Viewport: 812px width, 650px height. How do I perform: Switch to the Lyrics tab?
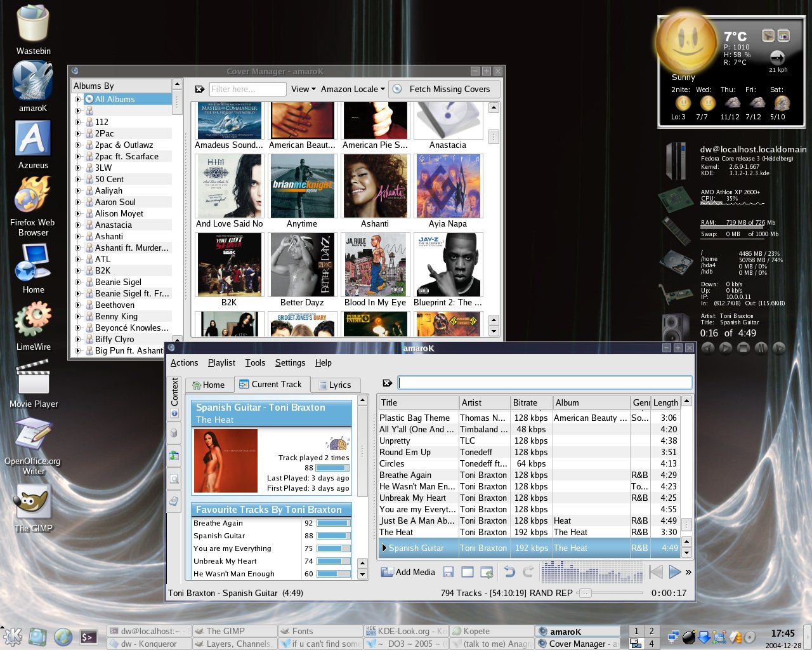click(x=334, y=385)
